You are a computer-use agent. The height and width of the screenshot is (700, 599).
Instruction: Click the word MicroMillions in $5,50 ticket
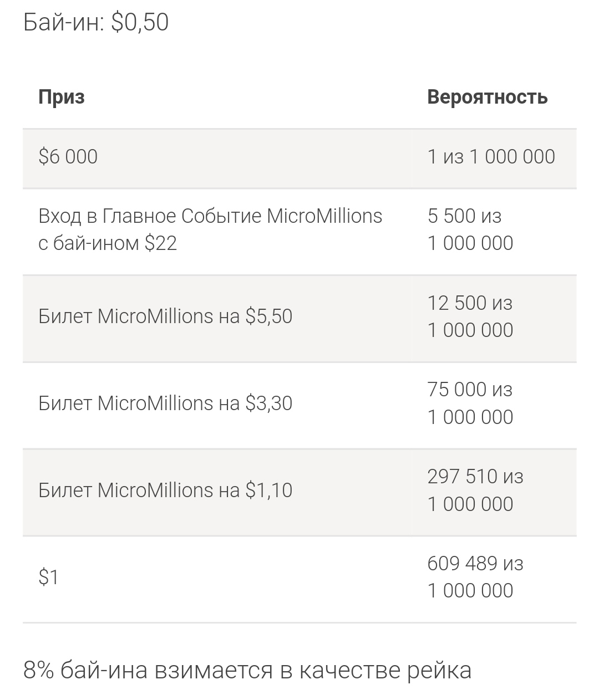pos(155,316)
